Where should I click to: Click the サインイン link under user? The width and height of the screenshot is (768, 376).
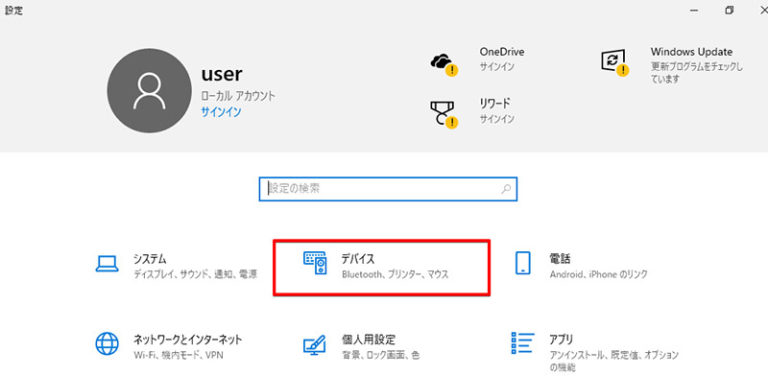click(221, 112)
